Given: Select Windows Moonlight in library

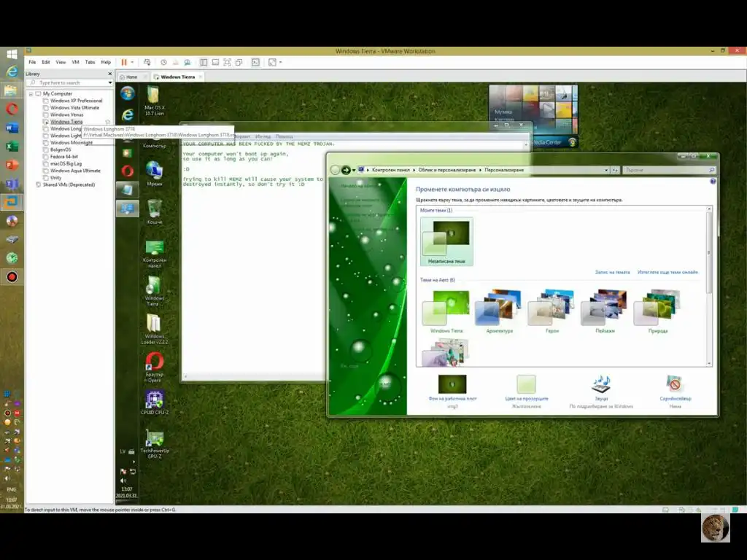Looking at the screenshot, I should click(71, 143).
